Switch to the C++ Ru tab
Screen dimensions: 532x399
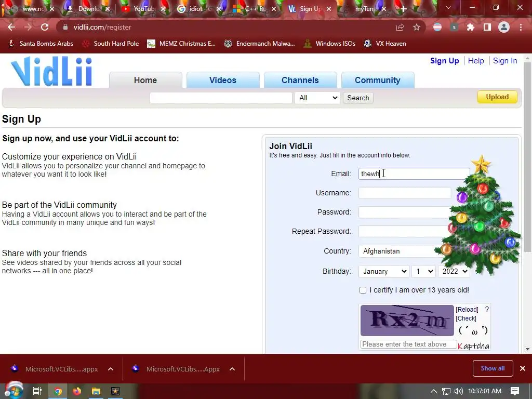coord(254,9)
